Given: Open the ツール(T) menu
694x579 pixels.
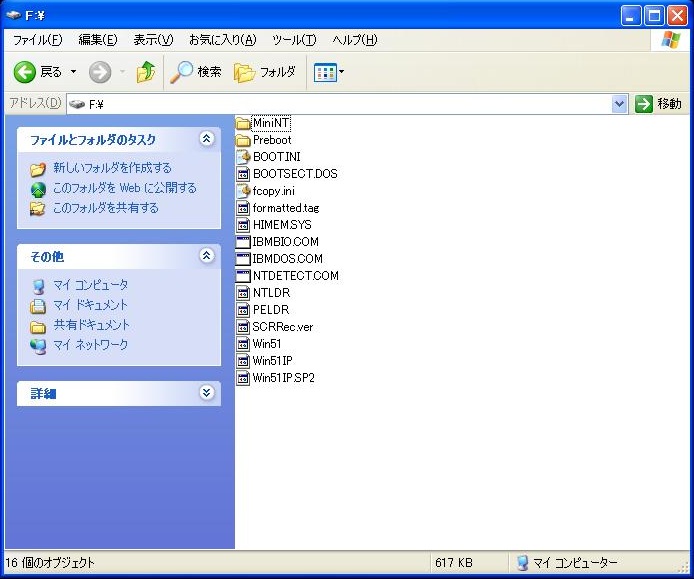Looking at the screenshot, I should [x=294, y=40].
